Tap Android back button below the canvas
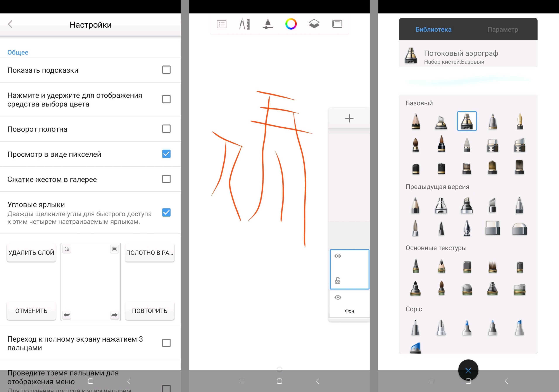Viewport: 559px width, 392px height. pyautogui.click(x=317, y=381)
